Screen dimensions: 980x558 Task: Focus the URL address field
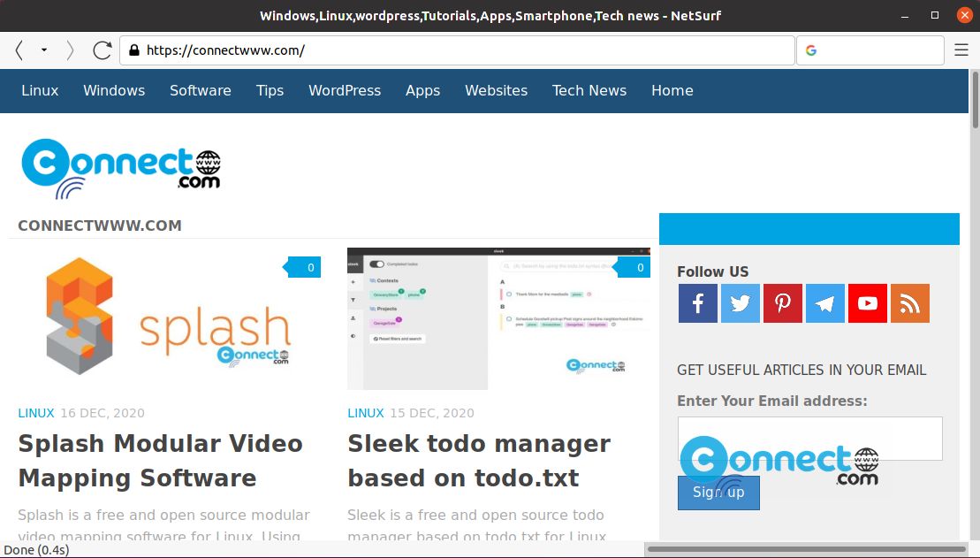pos(457,50)
